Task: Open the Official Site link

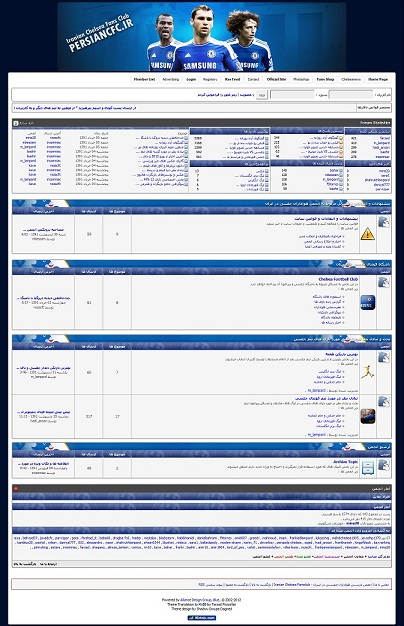Action: [276, 79]
